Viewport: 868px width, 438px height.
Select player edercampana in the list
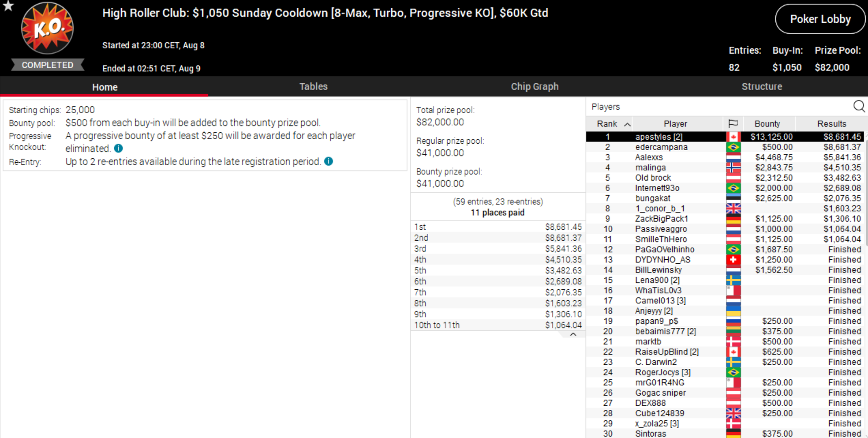click(661, 147)
